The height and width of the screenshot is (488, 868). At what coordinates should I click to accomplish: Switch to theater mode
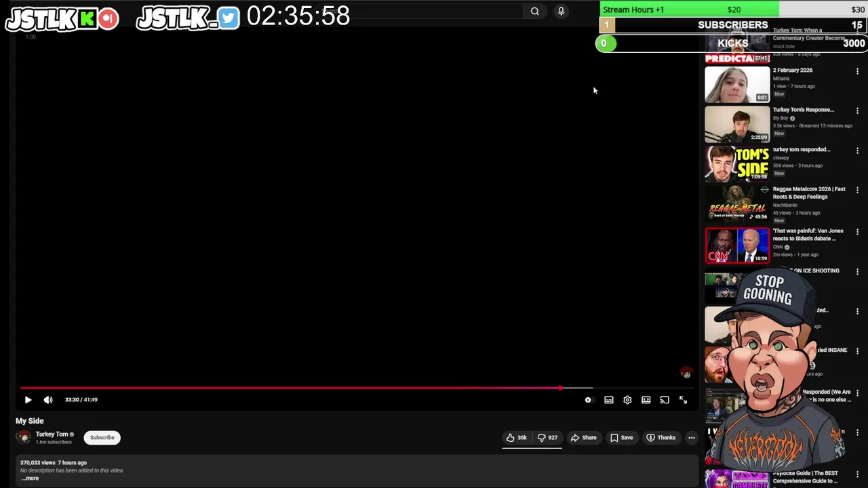[x=646, y=400]
